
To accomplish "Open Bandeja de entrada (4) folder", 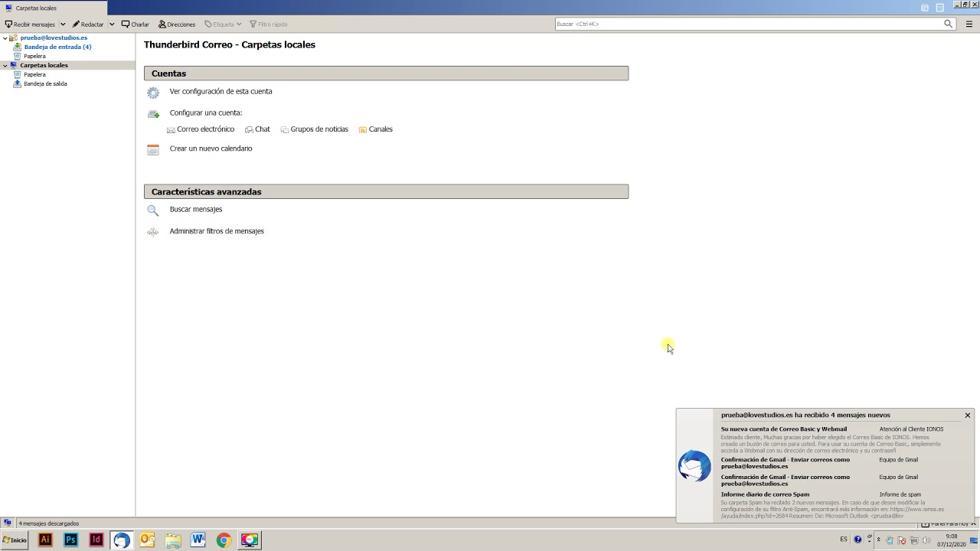I will [x=57, y=47].
